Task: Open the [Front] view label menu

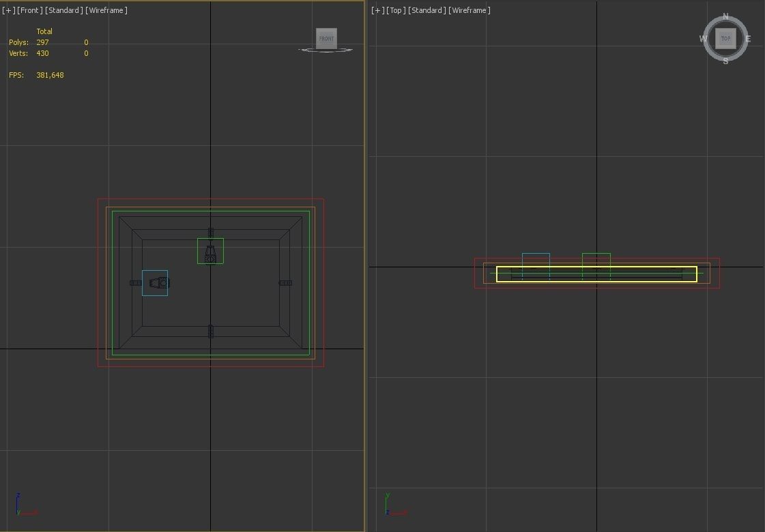Action: click(30, 10)
